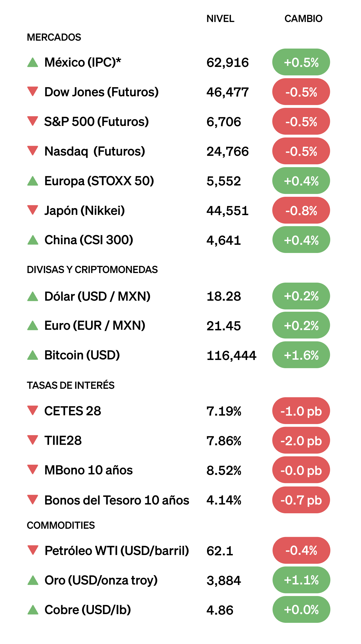Image resolution: width=361 pixels, height=644 pixels.
Task: Click the red down triangle next to Japón (Nikkei)
Action: (x=33, y=210)
